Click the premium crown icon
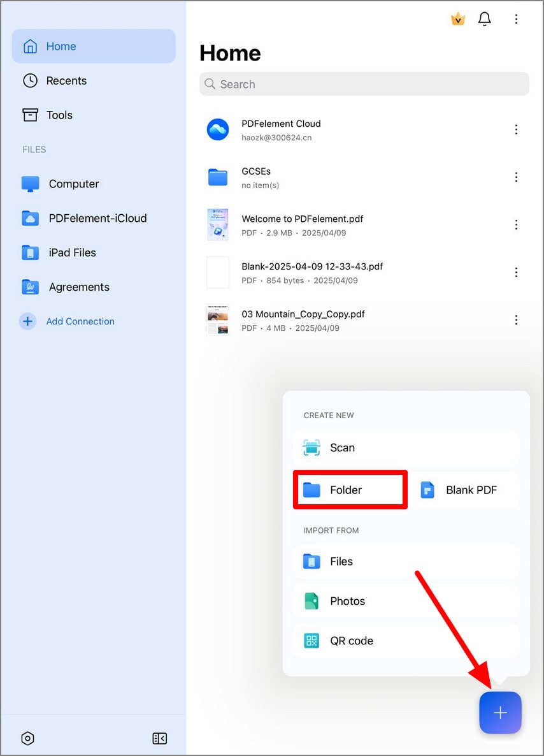 458,18
